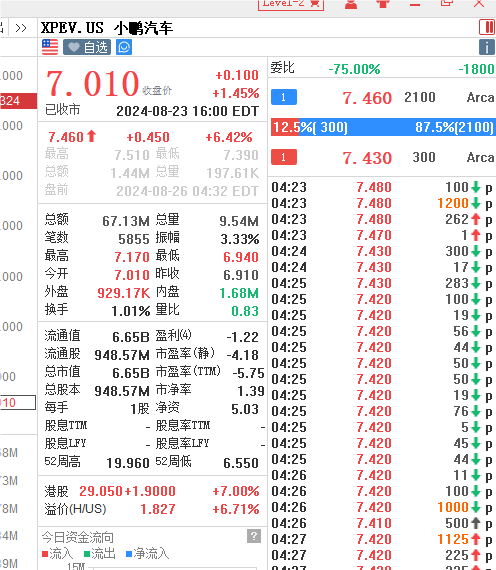The height and width of the screenshot is (570, 496).
Task: Open the 今日资金流向 help question icon
Action: (254, 536)
